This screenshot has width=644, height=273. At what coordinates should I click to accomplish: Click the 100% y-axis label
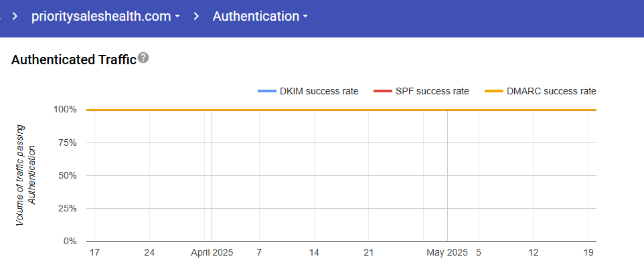(66, 110)
